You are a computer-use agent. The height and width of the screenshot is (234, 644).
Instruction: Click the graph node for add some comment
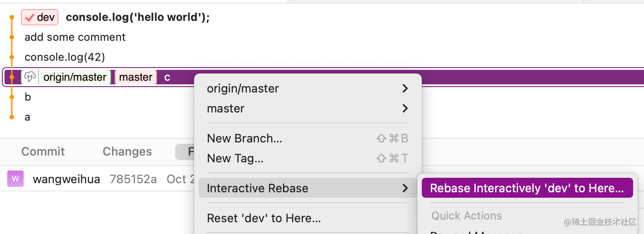pyautogui.click(x=12, y=37)
